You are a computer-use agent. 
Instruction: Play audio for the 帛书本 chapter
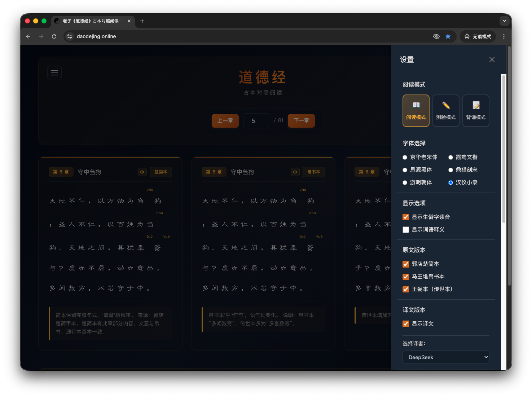click(x=295, y=172)
